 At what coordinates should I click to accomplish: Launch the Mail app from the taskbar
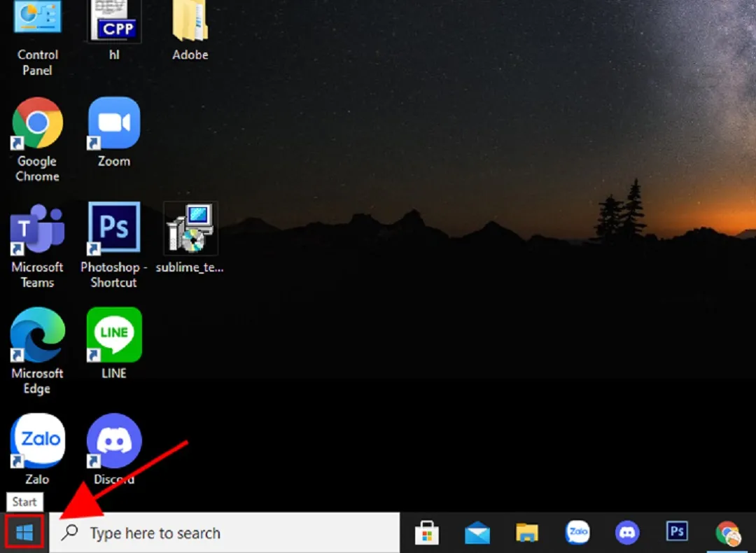tap(477, 533)
